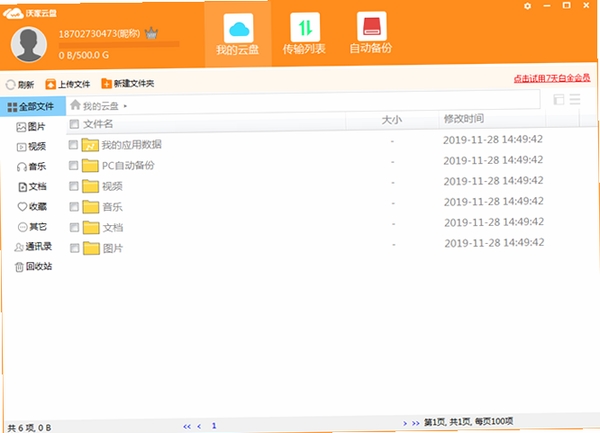Click the 我的云盘 breadcrumb text
The height and width of the screenshot is (433, 600).
click(x=101, y=106)
